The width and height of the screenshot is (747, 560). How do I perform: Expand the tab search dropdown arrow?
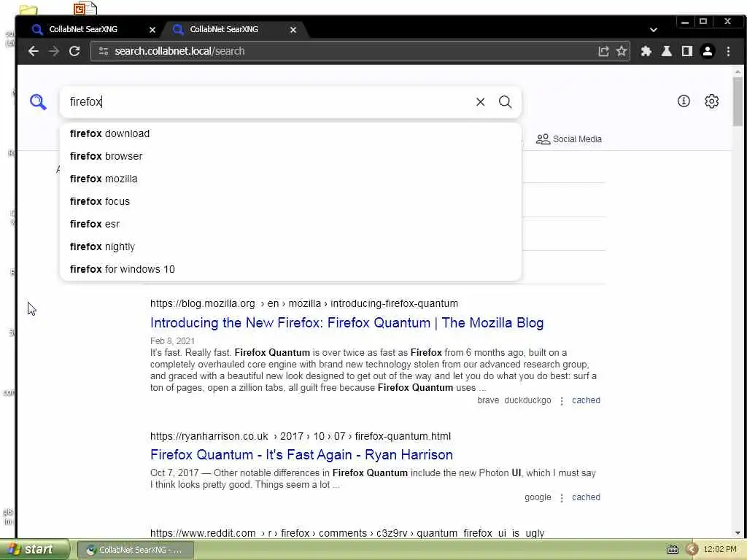click(x=654, y=29)
